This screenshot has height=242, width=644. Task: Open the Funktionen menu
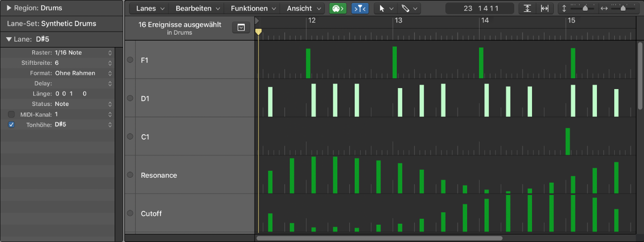point(252,8)
